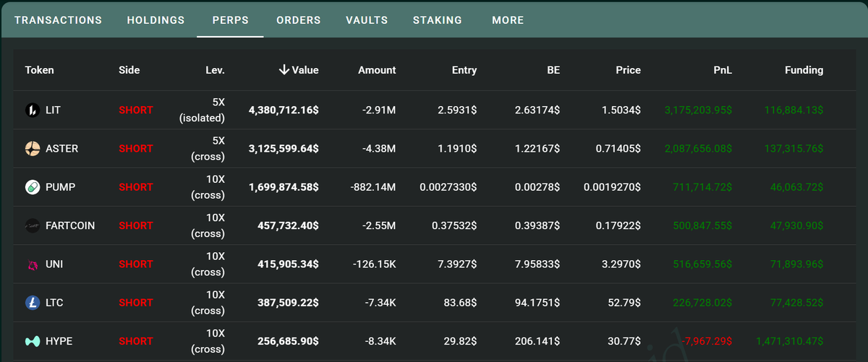Viewport: 868px width, 362px height.
Task: Click the Entry column header
Action: click(x=464, y=70)
